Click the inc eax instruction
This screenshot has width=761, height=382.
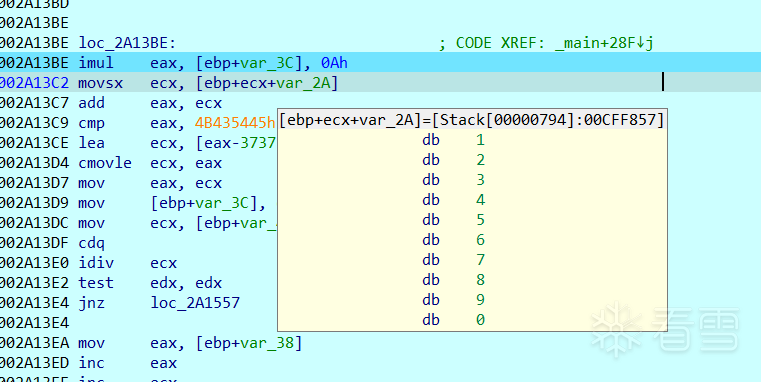(x=128, y=363)
